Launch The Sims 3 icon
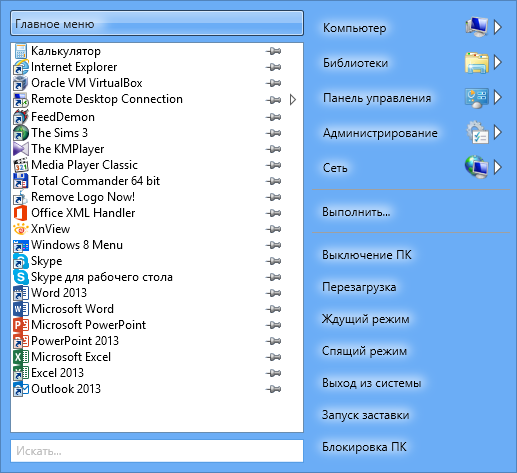 (x=21, y=133)
